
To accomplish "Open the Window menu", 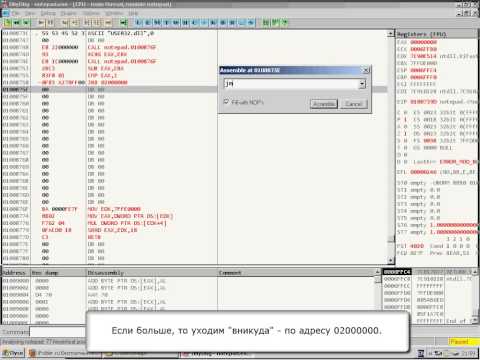I will (114, 13).
